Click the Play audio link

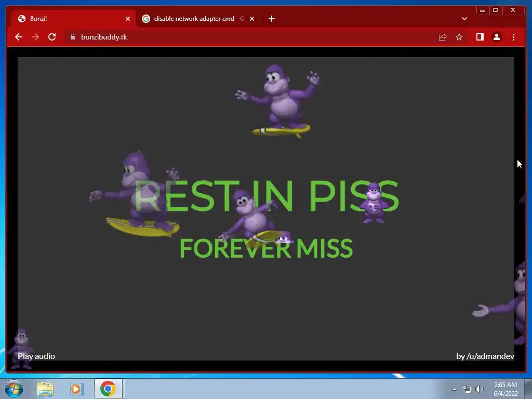click(36, 356)
